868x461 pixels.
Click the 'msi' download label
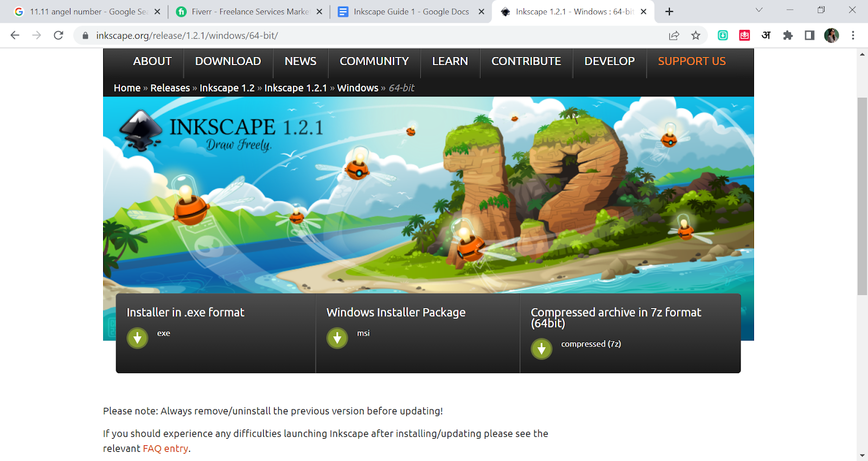(363, 333)
